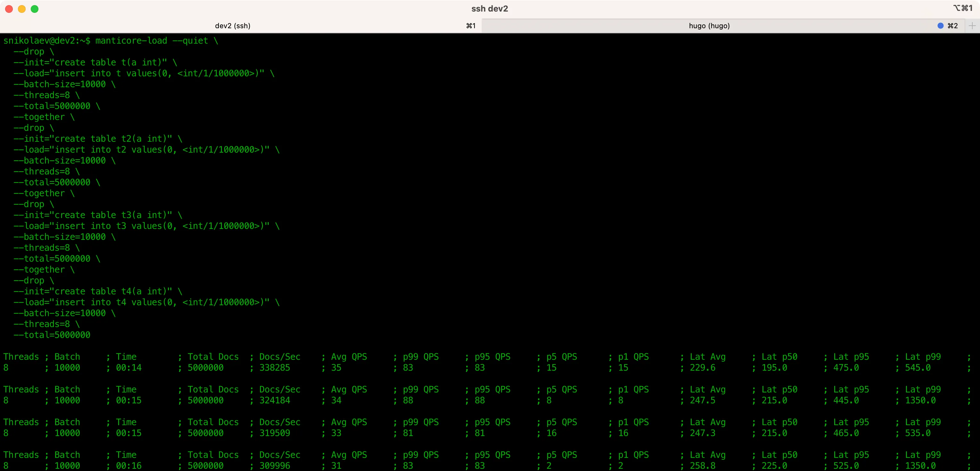The image size is (980, 471).
Task: Click the ssh dev2 title bar
Action: 490,8
